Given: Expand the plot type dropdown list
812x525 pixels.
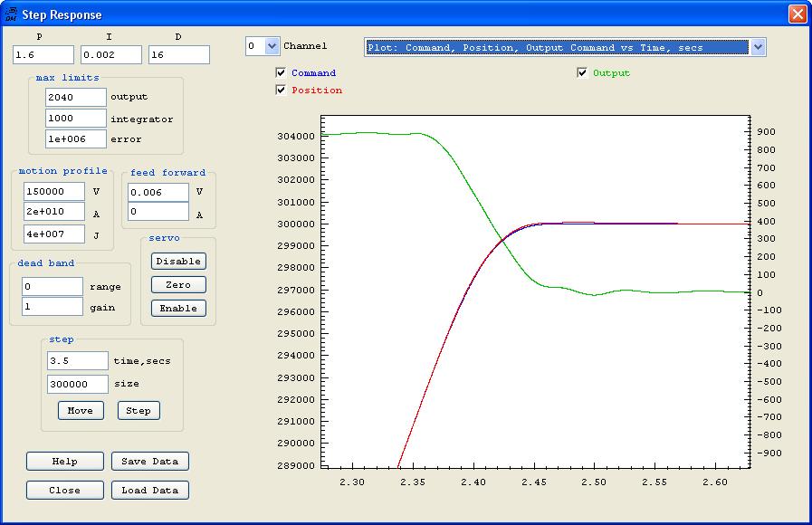Looking at the screenshot, I should point(758,47).
